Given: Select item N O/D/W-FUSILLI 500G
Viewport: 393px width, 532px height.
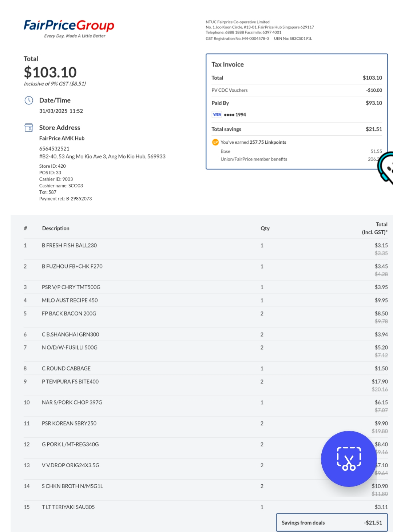Looking at the screenshot, I should [x=70, y=348].
